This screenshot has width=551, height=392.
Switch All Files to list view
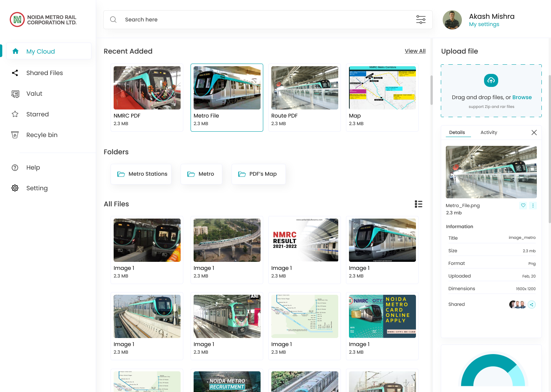(418, 204)
